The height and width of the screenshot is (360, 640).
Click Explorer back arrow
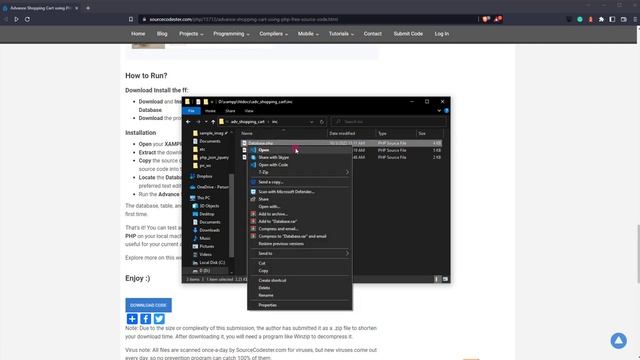click(188, 122)
